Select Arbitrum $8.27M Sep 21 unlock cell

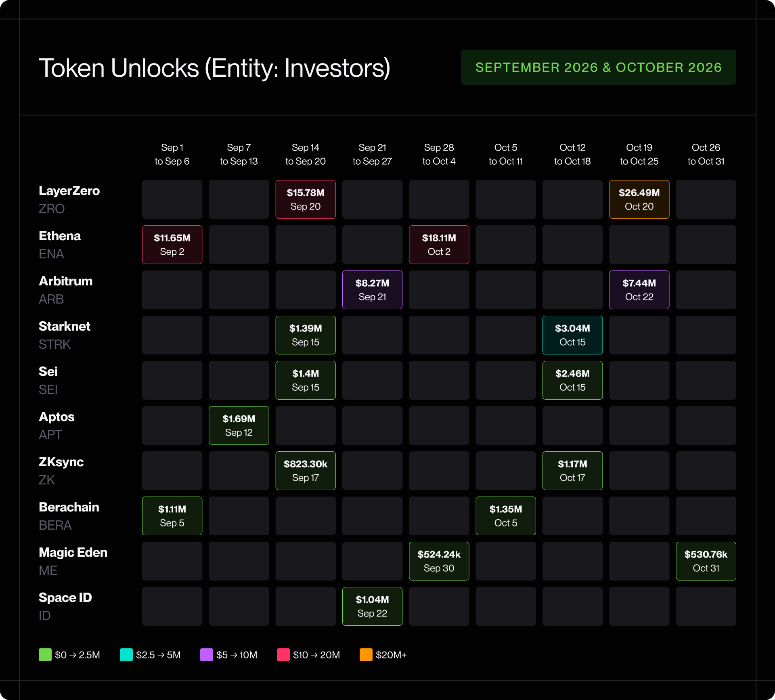372,290
